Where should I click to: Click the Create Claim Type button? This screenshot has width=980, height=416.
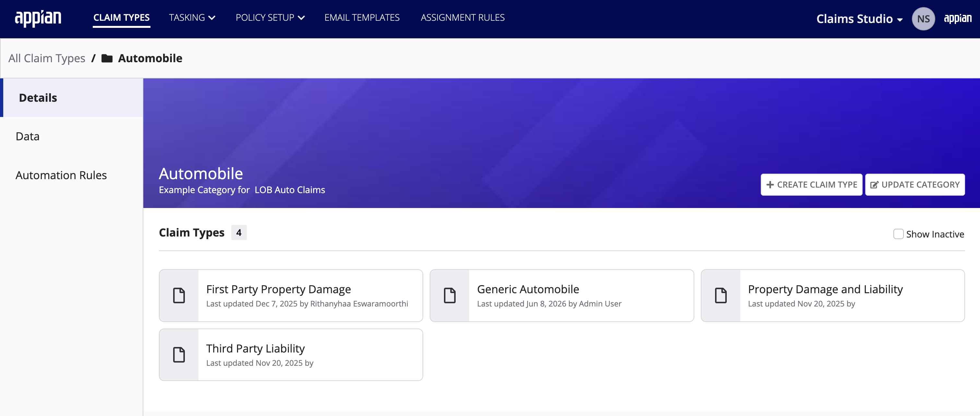(811, 185)
